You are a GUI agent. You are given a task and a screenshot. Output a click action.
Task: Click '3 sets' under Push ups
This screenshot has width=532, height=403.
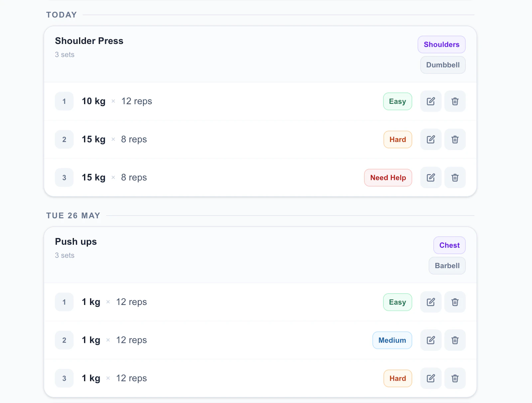[x=65, y=255]
